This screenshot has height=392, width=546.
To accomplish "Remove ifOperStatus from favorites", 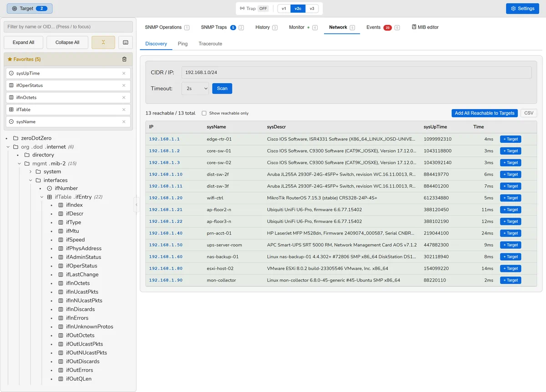I will [x=124, y=85].
